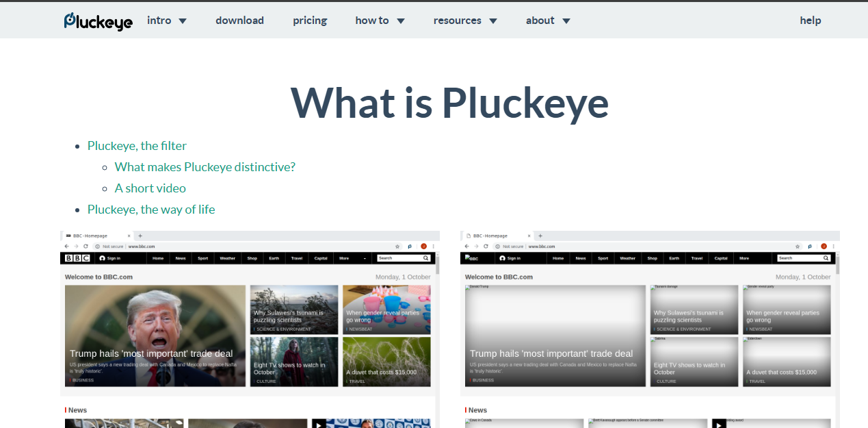Image resolution: width=868 pixels, height=428 pixels.
Task: Click the magnifier icon in BBC's search box
Action: [426, 258]
